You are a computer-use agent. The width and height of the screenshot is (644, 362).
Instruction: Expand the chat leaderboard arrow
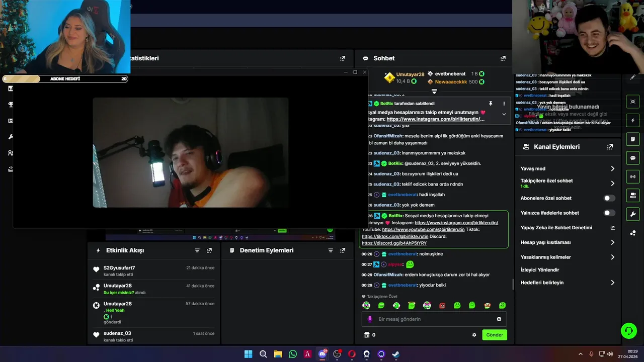[434, 92]
